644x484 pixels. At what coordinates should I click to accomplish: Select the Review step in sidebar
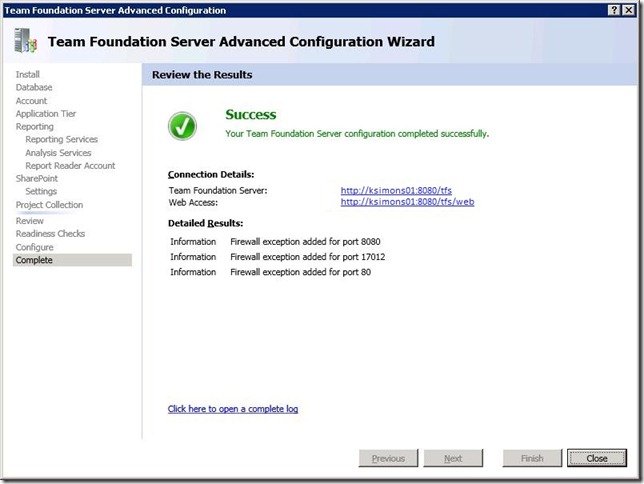(x=30, y=221)
